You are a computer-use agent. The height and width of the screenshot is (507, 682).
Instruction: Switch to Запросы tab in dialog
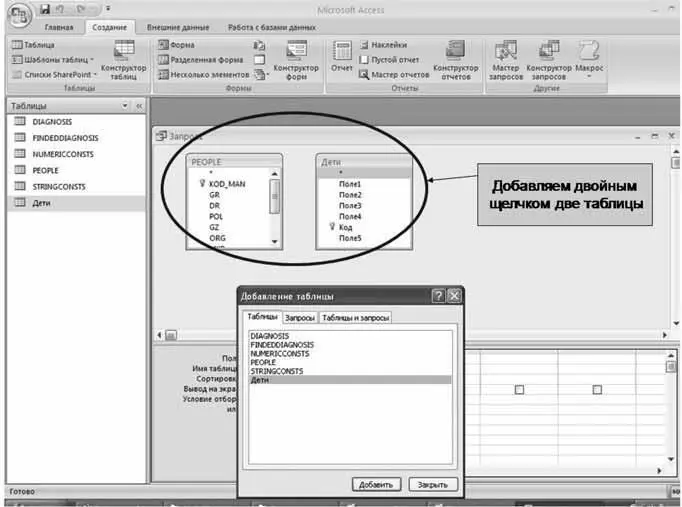(x=300, y=318)
